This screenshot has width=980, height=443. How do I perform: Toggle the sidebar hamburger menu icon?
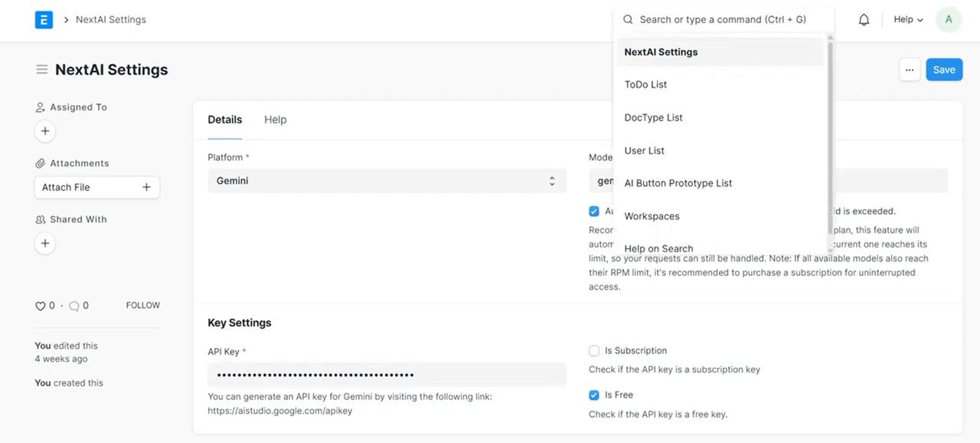point(42,70)
